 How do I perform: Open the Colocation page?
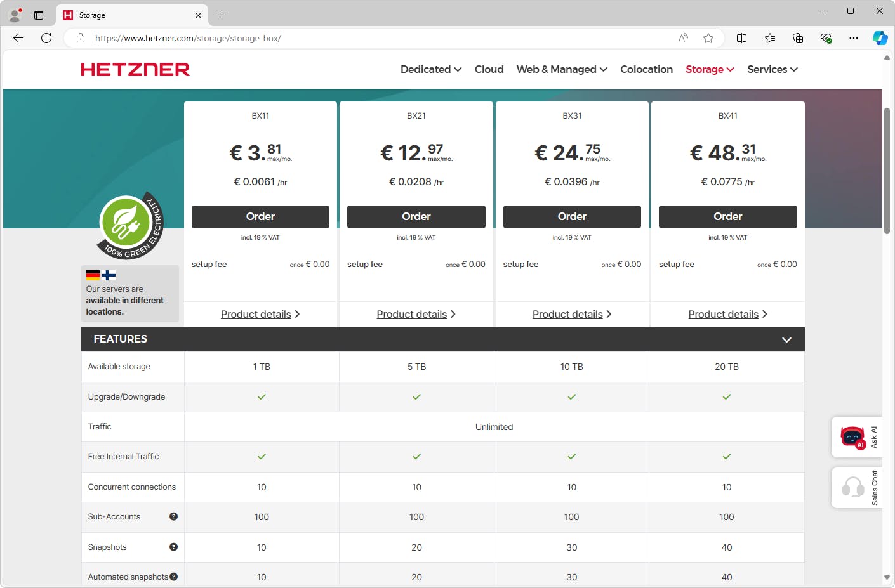tap(646, 69)
